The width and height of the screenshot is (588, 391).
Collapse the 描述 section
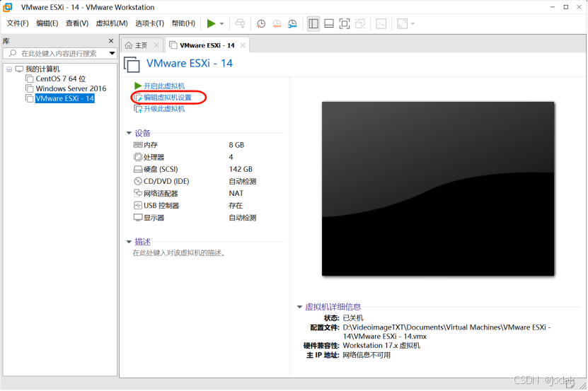coord(129,242)
